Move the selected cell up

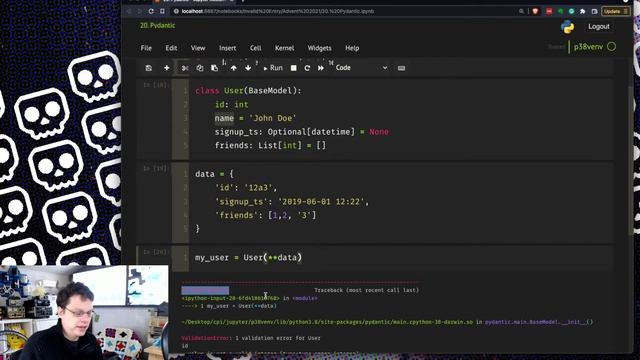tap(233, 68)
